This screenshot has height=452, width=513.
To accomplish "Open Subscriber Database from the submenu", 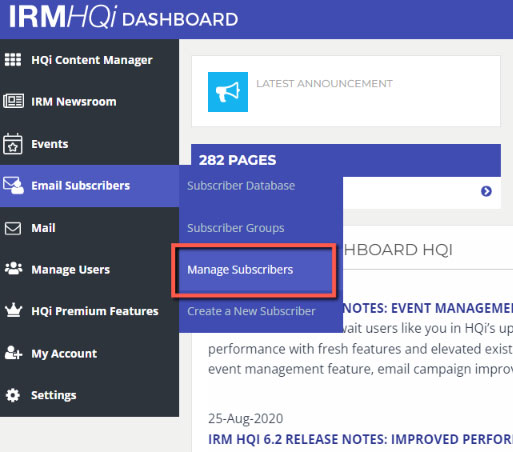I will (x=241, y=186).
